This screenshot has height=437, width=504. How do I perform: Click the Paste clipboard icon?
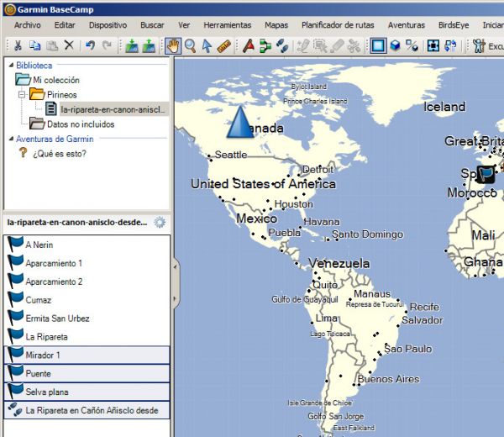click(52, 46)
